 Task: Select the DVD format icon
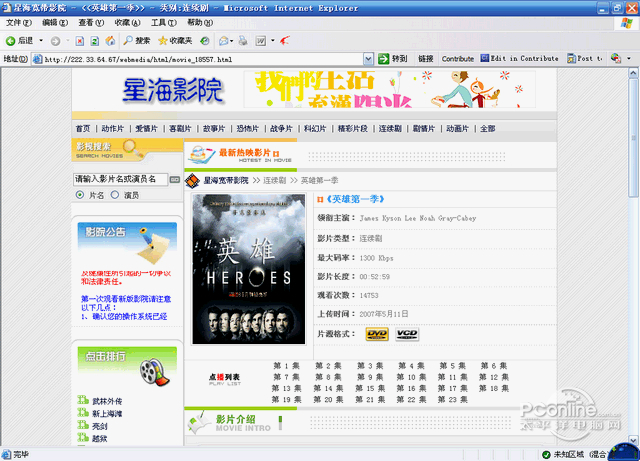tap(377, 334)
